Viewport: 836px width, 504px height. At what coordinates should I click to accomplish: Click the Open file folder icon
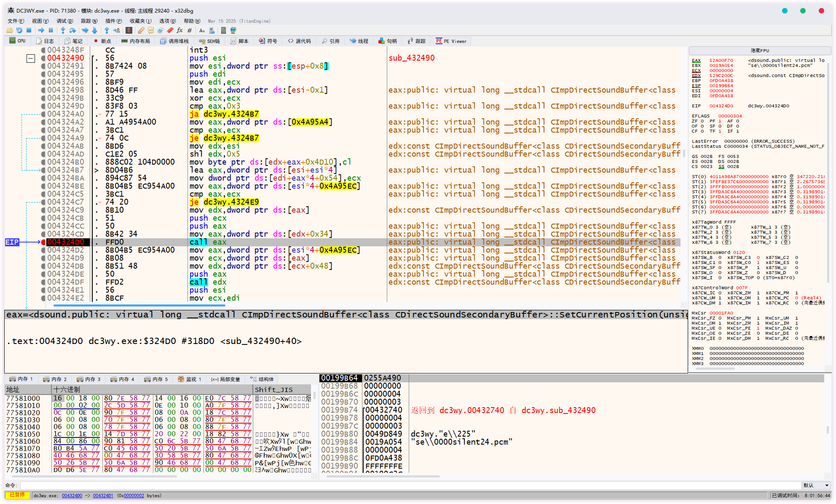pyautogui.click(x=9, y=30)
